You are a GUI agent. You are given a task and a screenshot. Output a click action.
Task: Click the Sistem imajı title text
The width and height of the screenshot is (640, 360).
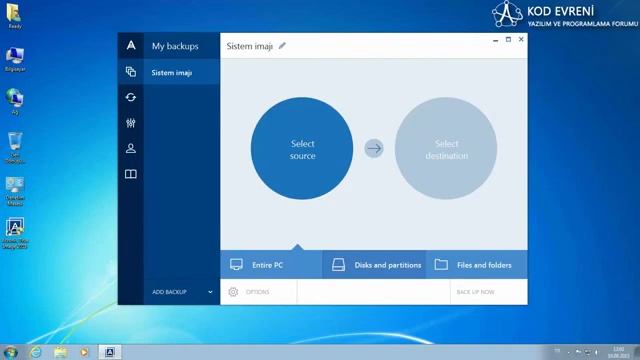[249, 46]
